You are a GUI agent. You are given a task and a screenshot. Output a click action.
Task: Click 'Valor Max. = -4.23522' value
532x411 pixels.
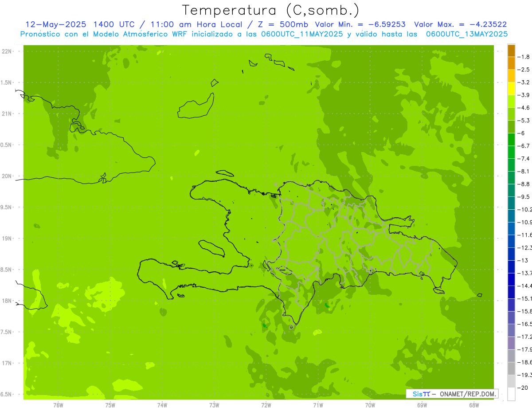point(460,24)
